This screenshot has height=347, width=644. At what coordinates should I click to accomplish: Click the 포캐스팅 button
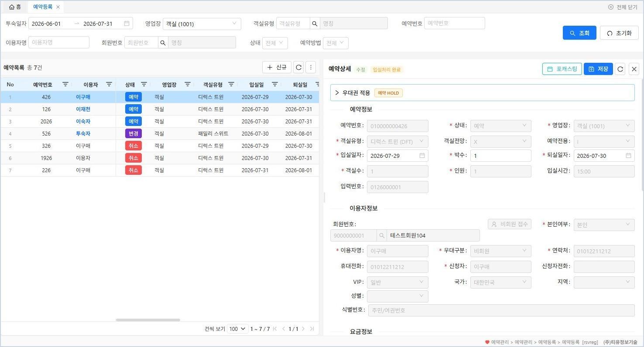click(x=562, y=69)
